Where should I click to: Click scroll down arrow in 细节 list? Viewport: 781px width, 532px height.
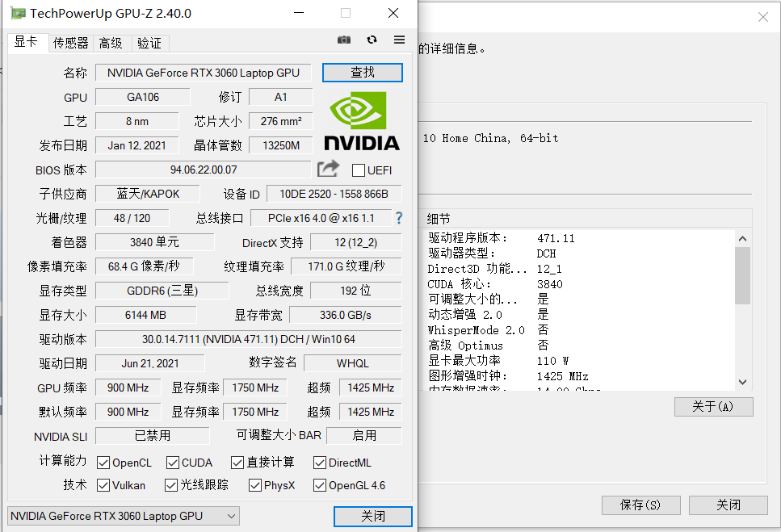click(743, 382)
